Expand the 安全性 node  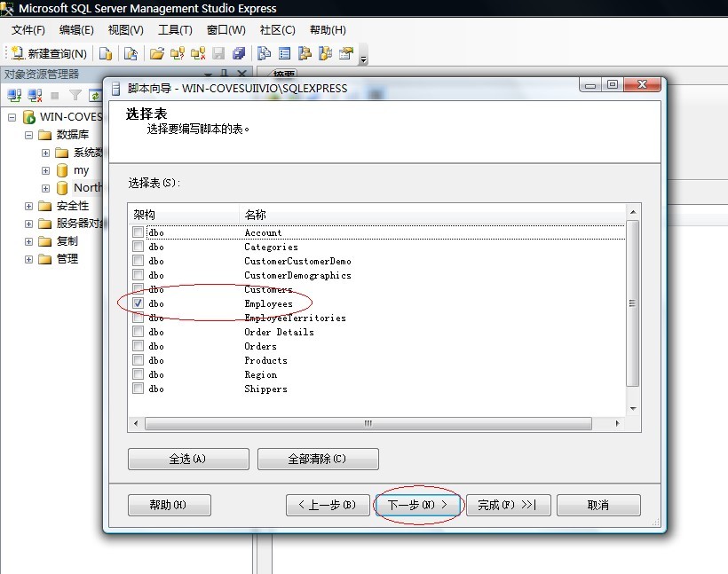point(28,206)
